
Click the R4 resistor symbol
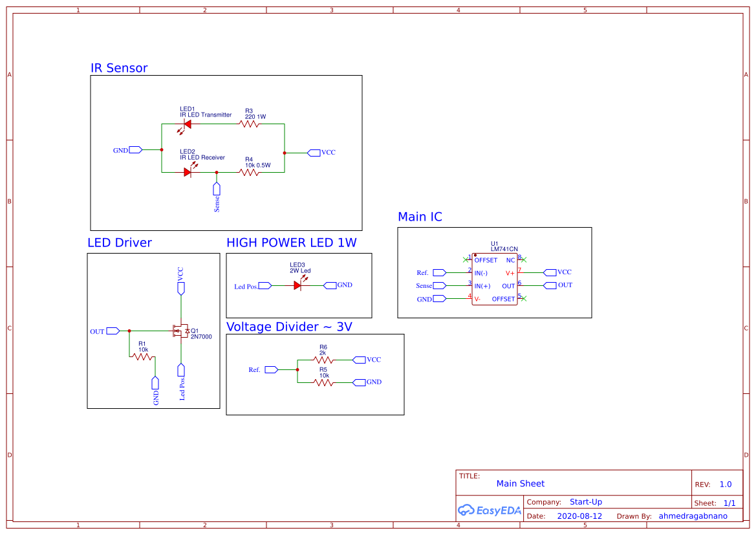point(249,172)
